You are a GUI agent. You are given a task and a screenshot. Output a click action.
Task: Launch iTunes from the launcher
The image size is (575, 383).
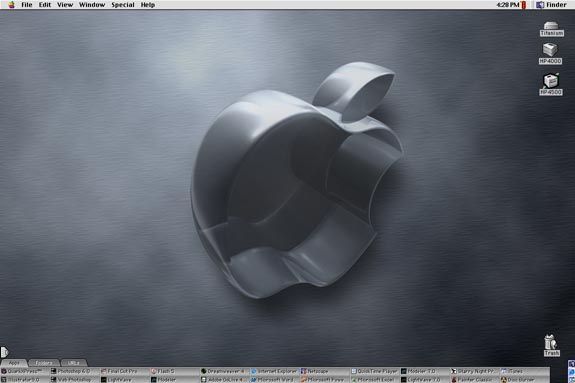click(x=524, y=371)
